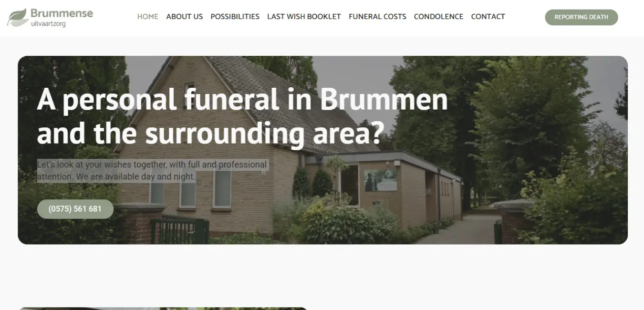
Task: Open the FUNERAL COSTS page
Action: pos(377,17)
